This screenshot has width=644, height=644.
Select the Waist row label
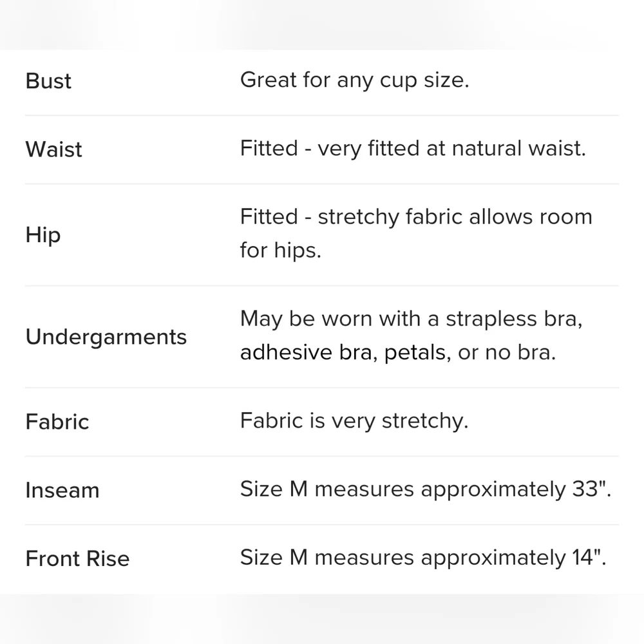[x=53, y=149]
